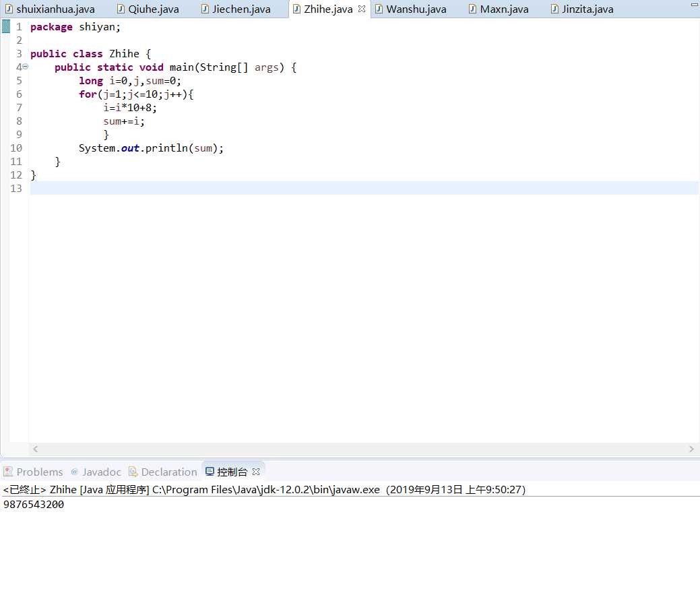
Task: Close the 控制台 console view
Action: click(x=256, y=472)
